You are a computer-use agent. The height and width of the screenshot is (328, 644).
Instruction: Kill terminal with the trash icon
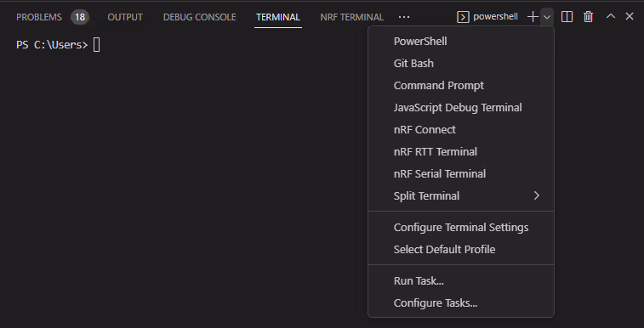coord(588,17)
